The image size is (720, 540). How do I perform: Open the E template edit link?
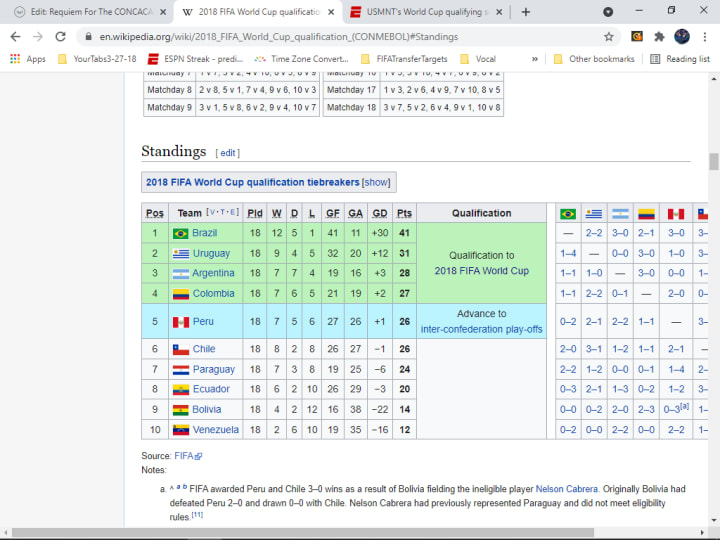pyautogui.click(x=234, y=212)
